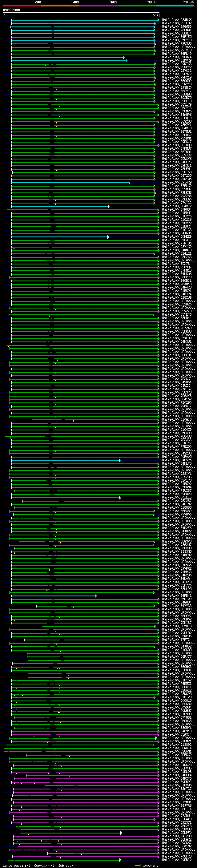This screenshot has height=868, width=197.
Task: Click the label UniRef100_Q2KIY7
Action: click(x=177, y=443)
